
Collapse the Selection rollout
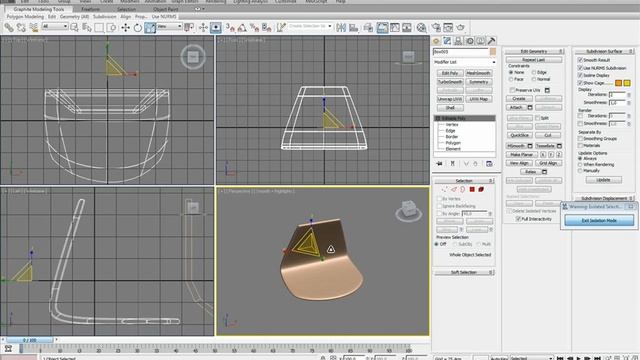(x=464, y=181)
